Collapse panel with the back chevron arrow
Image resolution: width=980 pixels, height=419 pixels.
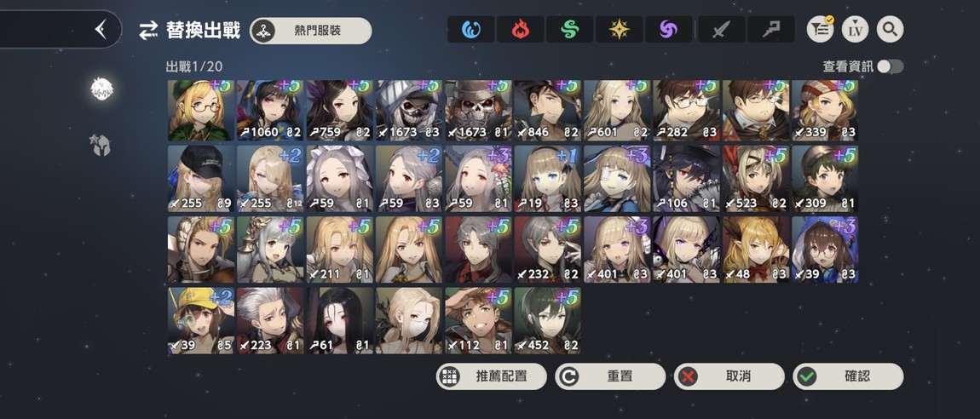(101, 29)
